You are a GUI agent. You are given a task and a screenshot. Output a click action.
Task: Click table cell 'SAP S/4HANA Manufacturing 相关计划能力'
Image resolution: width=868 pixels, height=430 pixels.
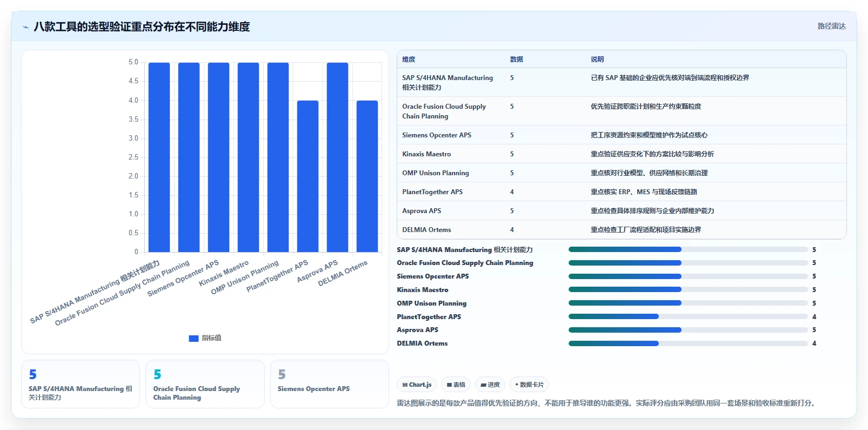pos(448,83)
